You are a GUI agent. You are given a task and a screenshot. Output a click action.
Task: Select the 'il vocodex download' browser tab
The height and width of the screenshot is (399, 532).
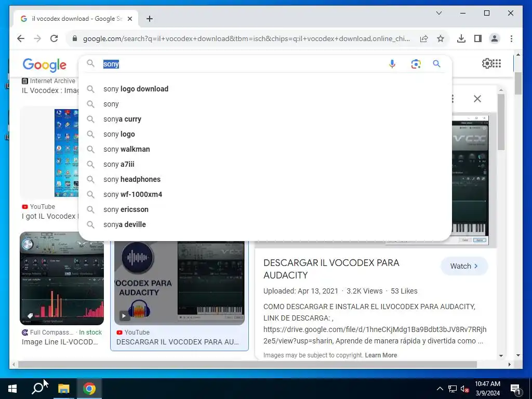(x=76, y=19)
